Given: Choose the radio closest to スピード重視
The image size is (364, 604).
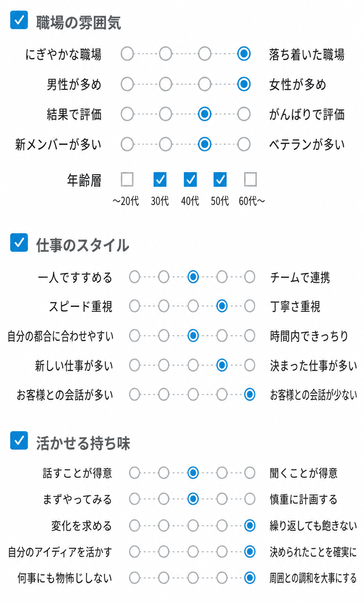Looking at the screenshot, I should tap(135, 306).
